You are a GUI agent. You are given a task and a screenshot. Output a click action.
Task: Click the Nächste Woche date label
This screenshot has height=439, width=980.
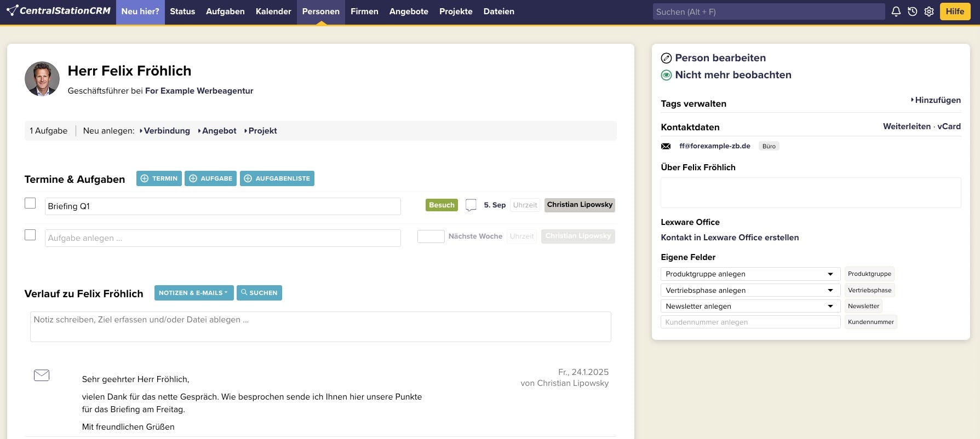pyautogui.click(x=475, y=236)
